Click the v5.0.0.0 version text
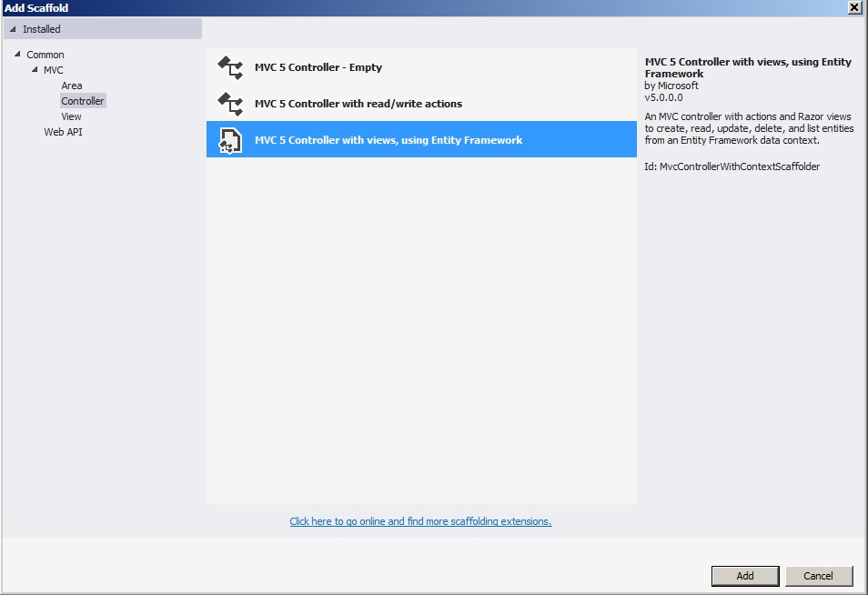 tap(663, 97)
